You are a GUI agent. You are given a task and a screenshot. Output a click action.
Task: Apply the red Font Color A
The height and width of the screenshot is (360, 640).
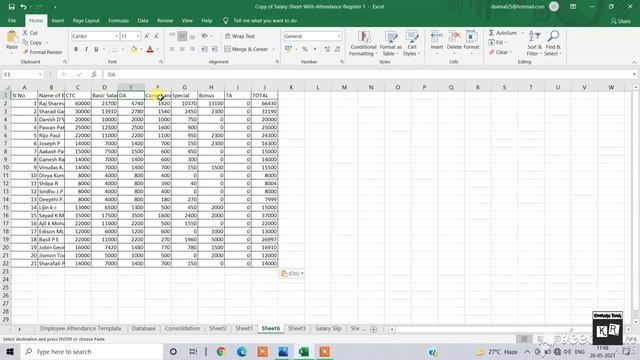coord(150,49)
